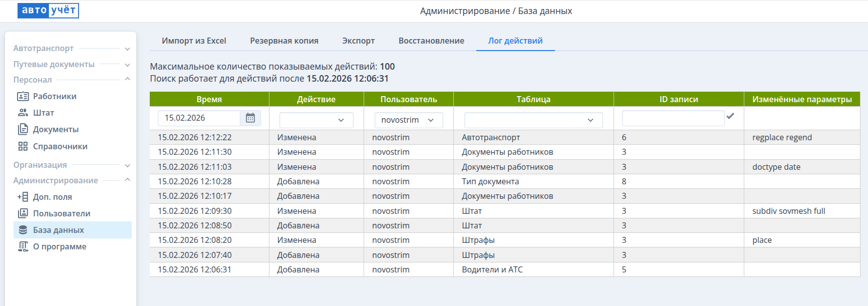The width and height of the screenshot is (868, 306).
Task: Switch to the Резервная копия tab
Action: coord(284,41)
